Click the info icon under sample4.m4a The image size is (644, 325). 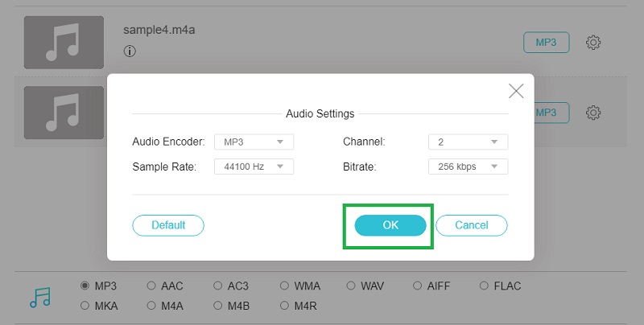129,51
